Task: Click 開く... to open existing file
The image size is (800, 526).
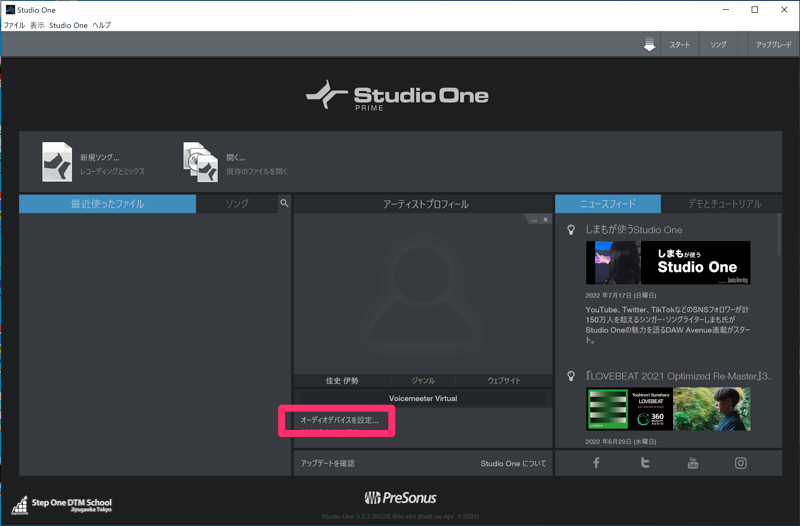Action: coord(236,158)
